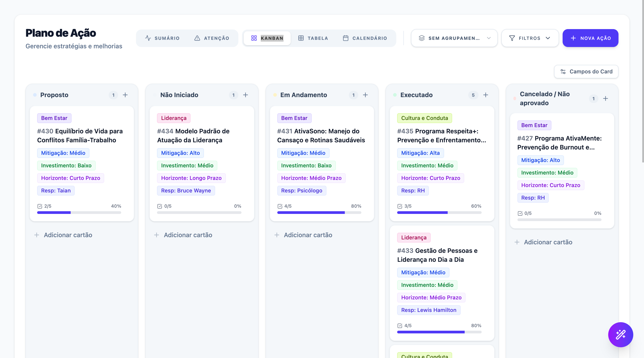Click the Nova Ação button
Image resolution: width=644 pixels, height=358 pixels.
pos(590,38)
